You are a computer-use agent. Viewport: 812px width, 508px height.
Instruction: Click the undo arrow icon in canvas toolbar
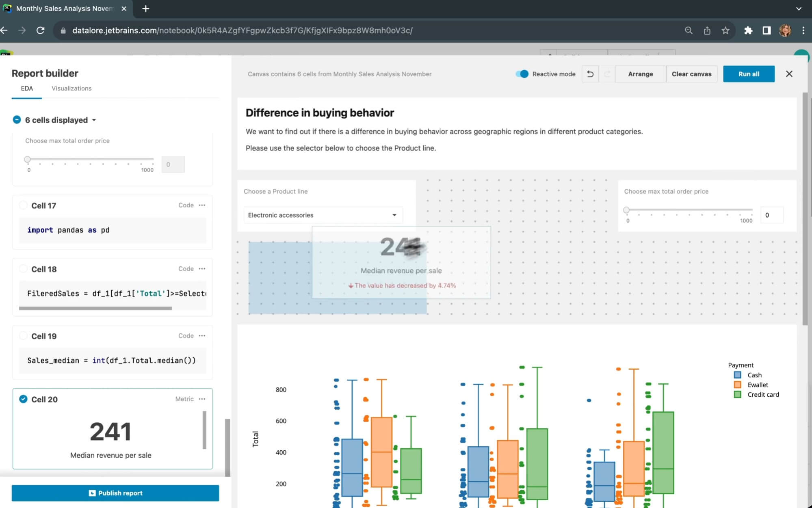tap(590, 74)
